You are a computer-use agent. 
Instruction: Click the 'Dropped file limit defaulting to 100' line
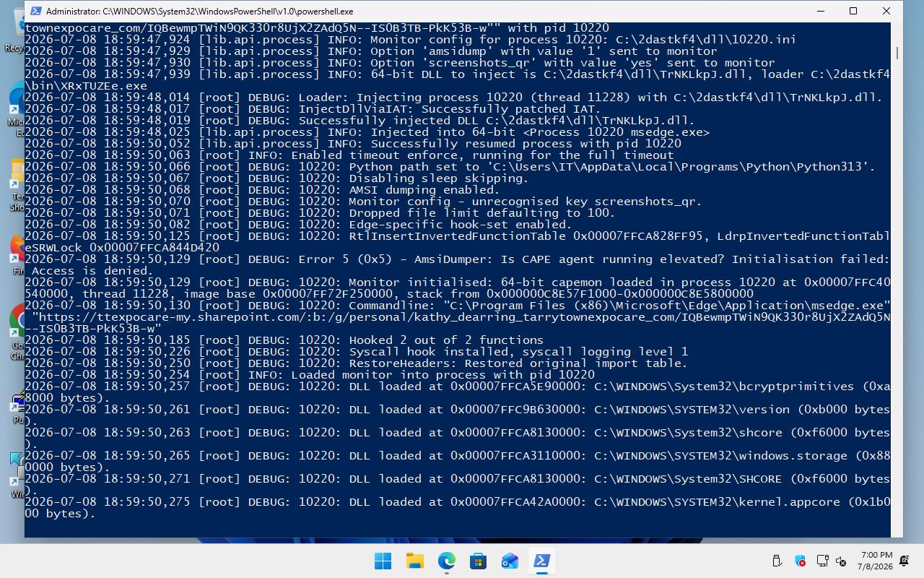click(320, 213)
